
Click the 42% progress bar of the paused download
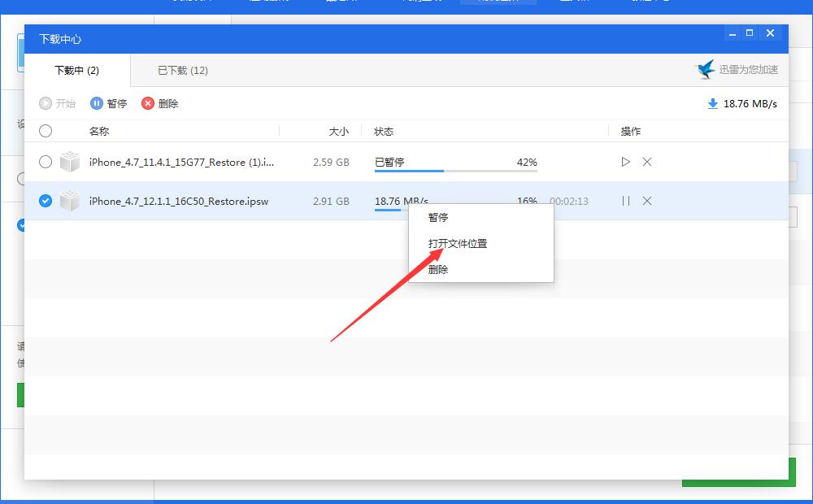coord(455,171)
